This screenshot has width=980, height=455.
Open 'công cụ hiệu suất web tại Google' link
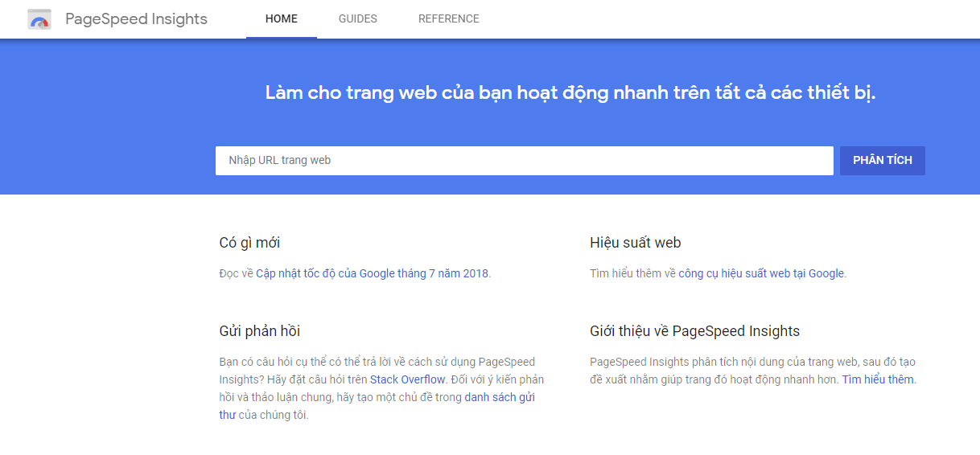coord(761,273)
